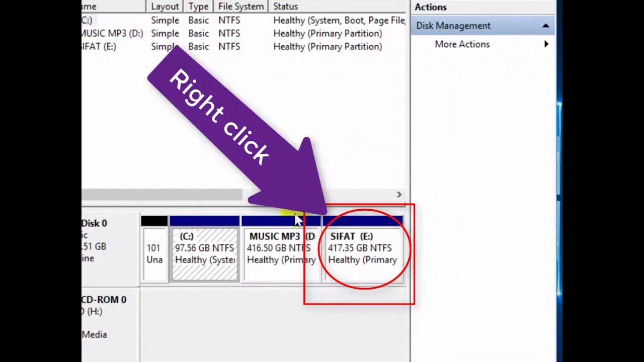Select the SIFAT (E:) partition block

click(363, 249)
